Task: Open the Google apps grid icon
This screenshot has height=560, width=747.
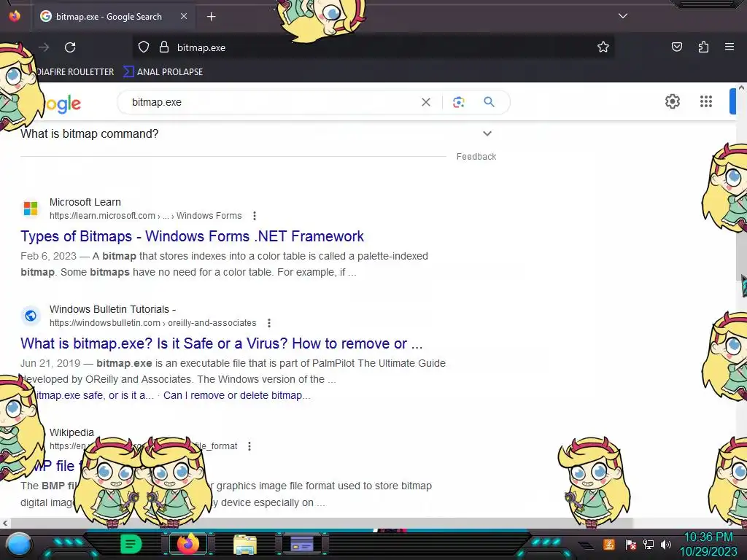Action: (x=706, y=101)
